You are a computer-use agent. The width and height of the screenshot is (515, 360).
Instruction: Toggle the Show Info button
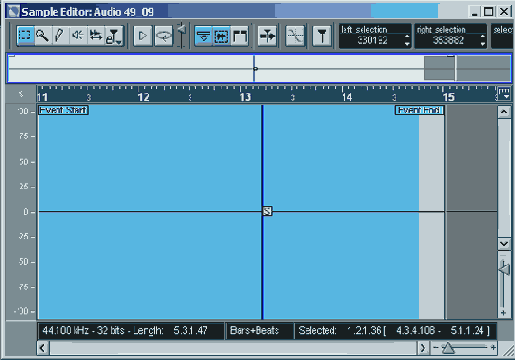203,36
